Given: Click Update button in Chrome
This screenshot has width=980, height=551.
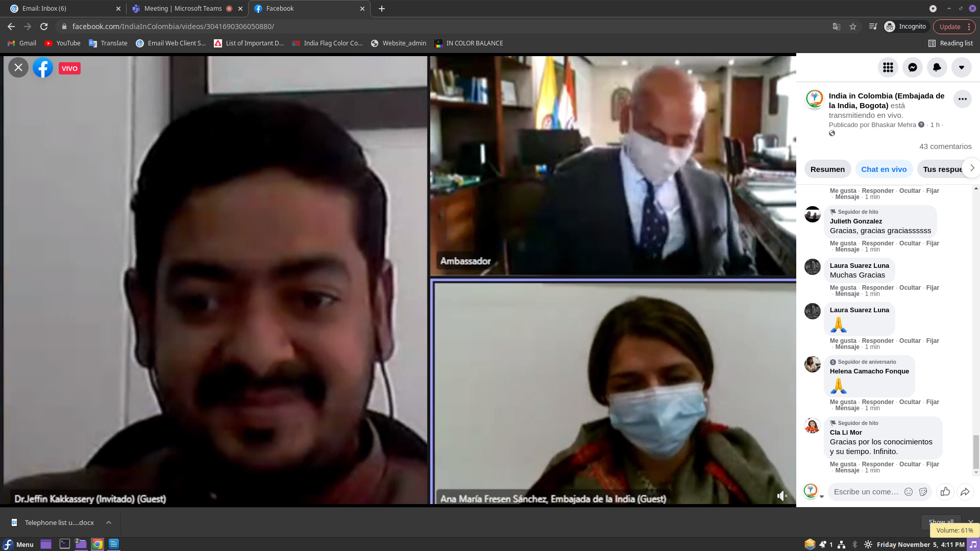Looking at the screenshot, I should (949, 27).
